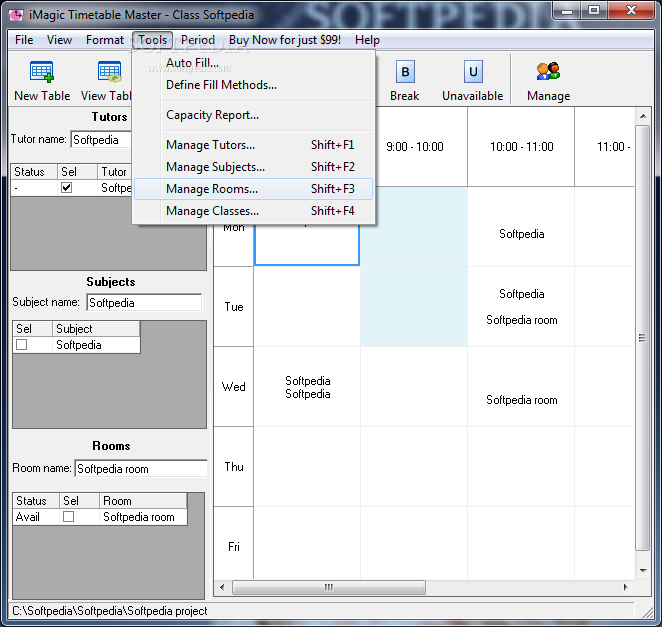
Task: Minimize the iMagic Timetable Master window
Action: [567, 11]
